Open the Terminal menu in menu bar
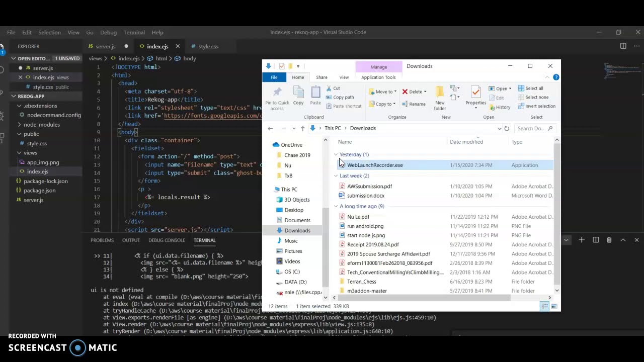 134,33
